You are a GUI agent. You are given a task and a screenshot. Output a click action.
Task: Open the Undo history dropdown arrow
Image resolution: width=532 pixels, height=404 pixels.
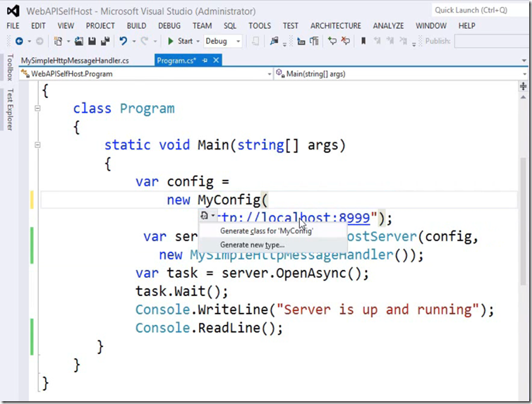click(134, 42)
